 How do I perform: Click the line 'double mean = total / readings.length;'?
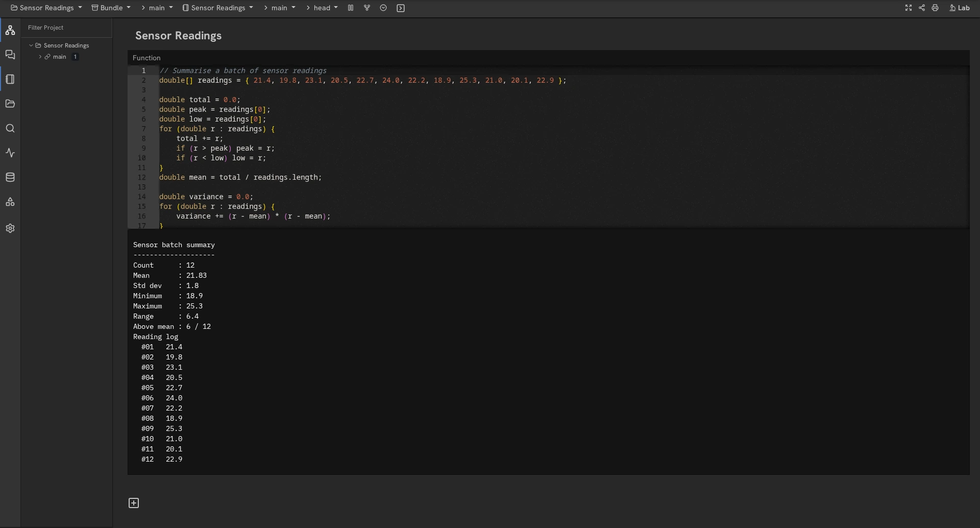240,177
